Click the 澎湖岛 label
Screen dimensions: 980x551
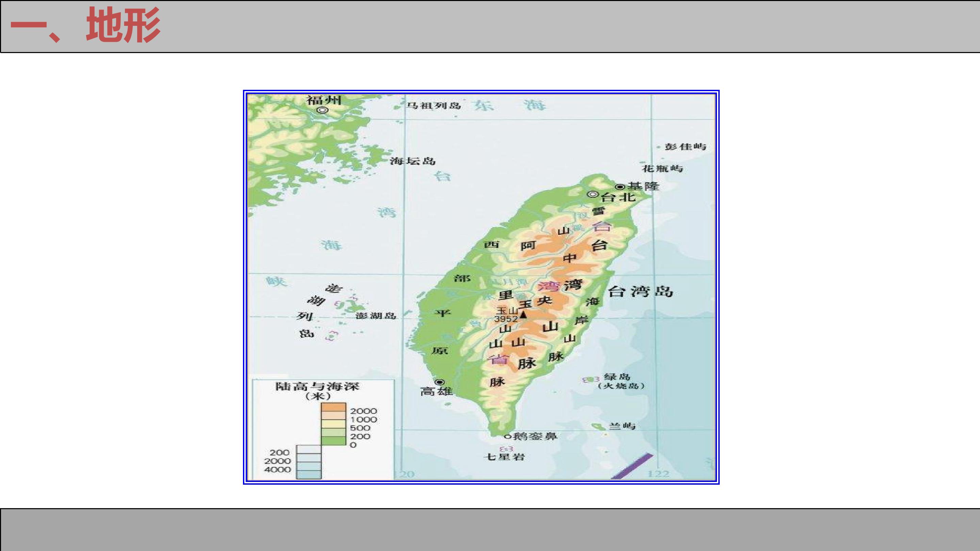coord(376,316)
